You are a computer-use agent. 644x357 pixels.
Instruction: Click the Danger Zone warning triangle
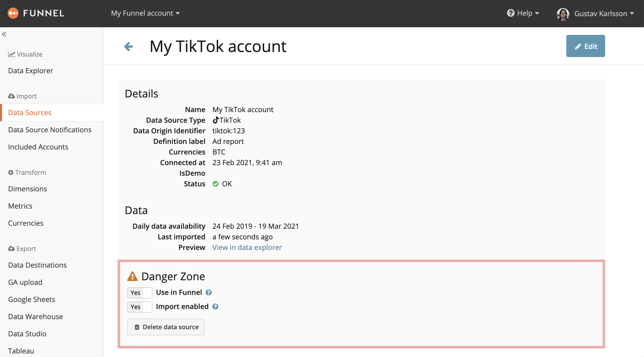tap(132, 276)
